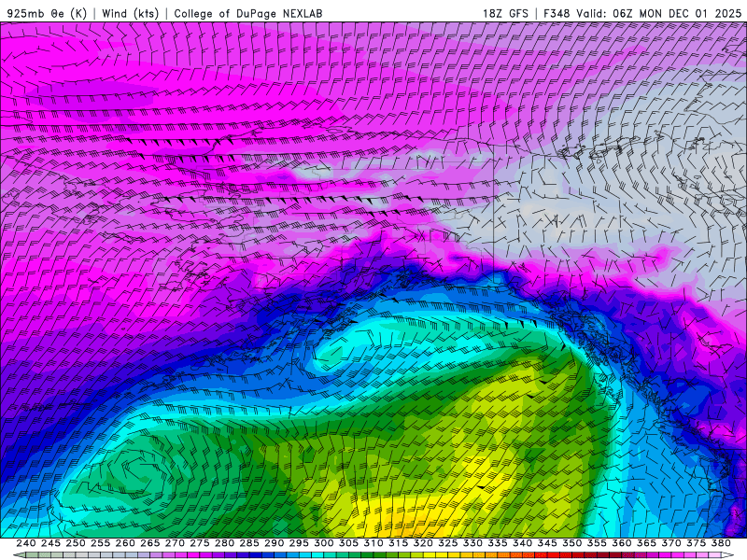Click the 300 colorbar scale label
The image size is (747, 560).
[323, 543]
